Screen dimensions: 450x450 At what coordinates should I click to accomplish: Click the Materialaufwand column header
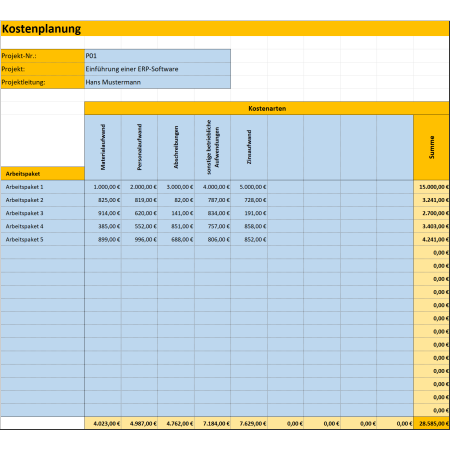pyautogui.click(x=103, y=147)
